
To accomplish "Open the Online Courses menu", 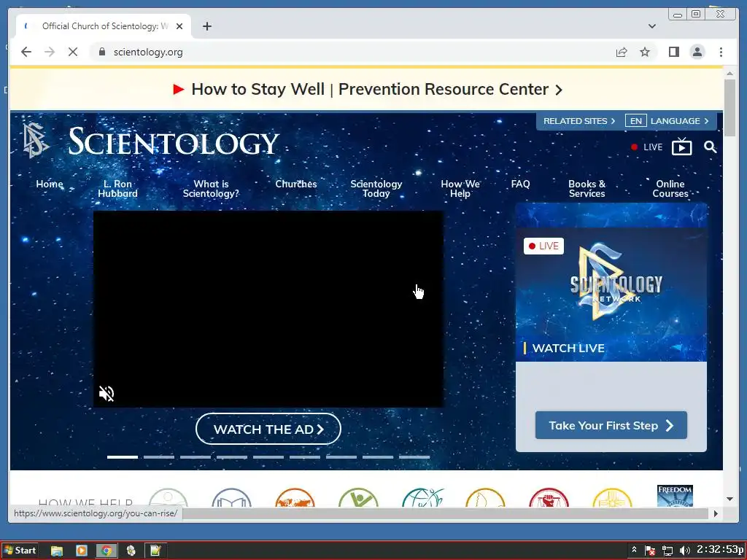I will [670, 189].
